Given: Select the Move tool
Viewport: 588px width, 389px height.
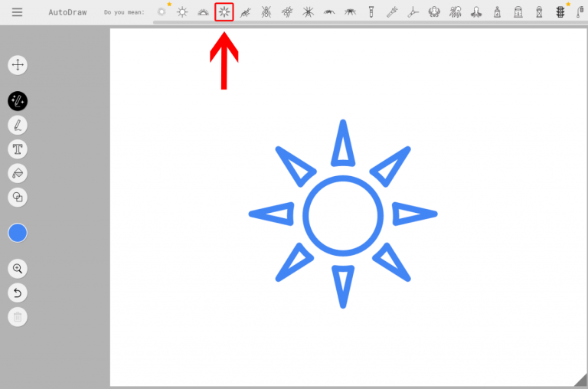Looking at the screenshot, I should point(18,65).
